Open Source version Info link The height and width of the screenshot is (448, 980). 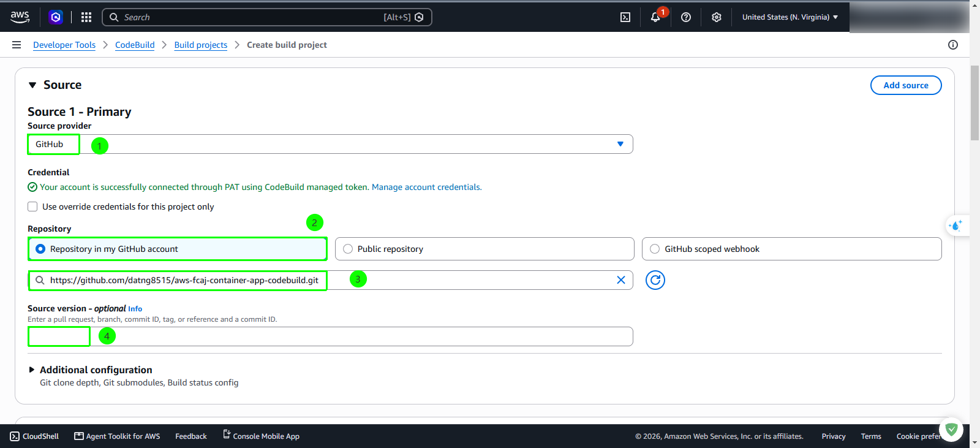(x=135, y=309)
